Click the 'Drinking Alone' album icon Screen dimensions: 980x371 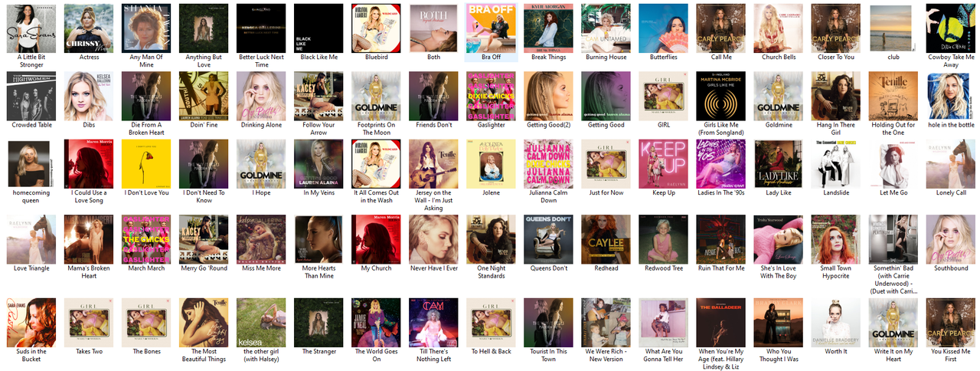(261, 96)
